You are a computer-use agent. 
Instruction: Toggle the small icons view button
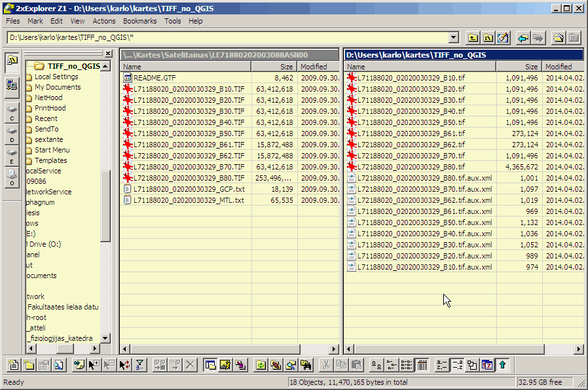(x=391, y=365)
